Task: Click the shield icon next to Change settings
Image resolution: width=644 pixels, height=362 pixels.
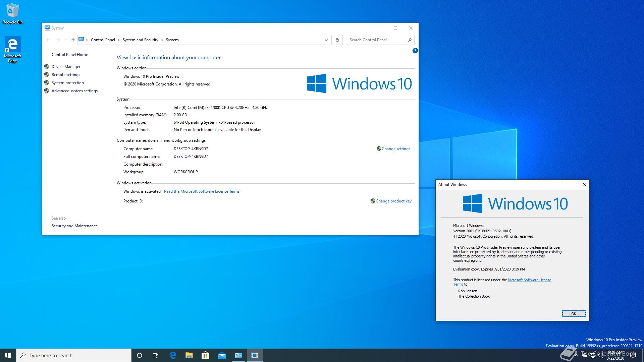Action: click(379, 149)
